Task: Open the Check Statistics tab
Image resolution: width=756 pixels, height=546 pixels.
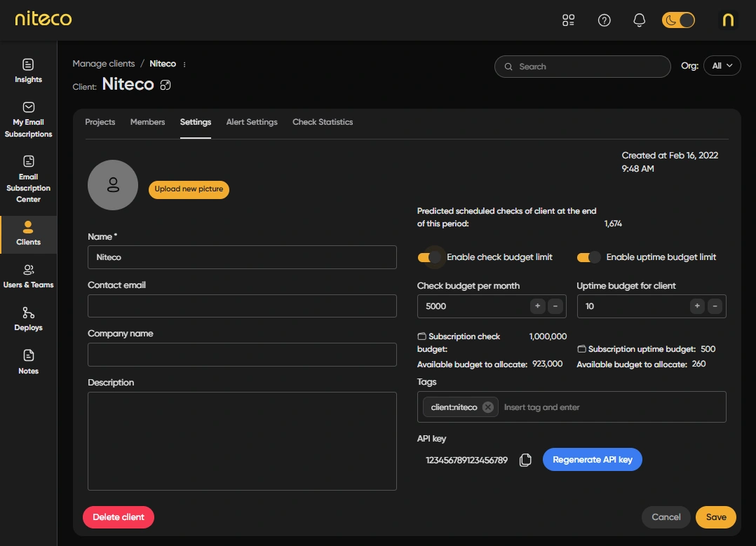Action: click(x=323, y=122)
